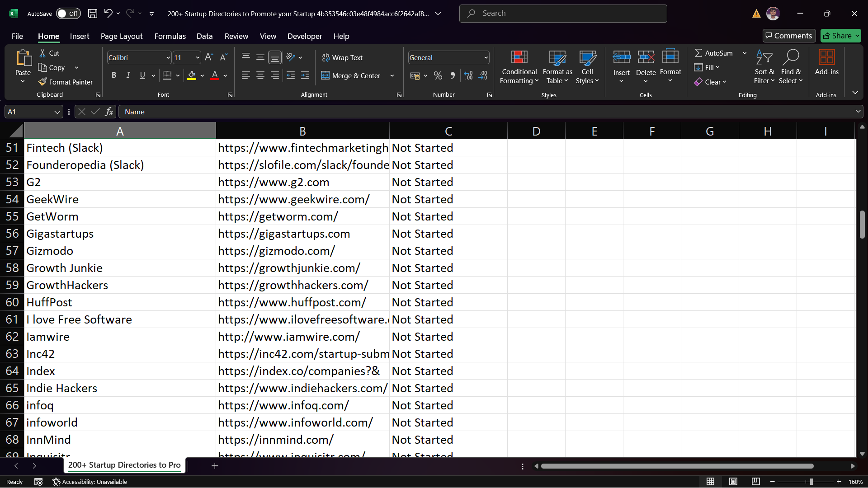The width and height of the screenshot is (868, 488).
Task: Open the Add-ins pane
Action: click(x=826, y=62)
